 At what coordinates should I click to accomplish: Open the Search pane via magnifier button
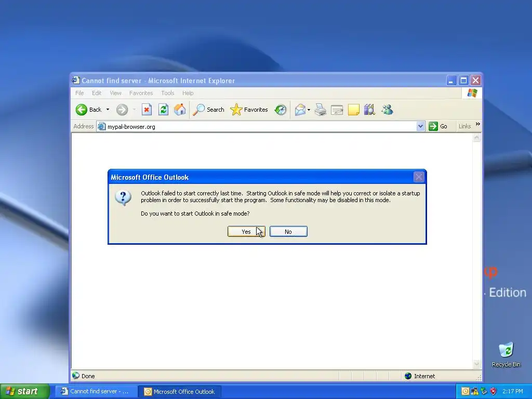(x=209, y=110)
